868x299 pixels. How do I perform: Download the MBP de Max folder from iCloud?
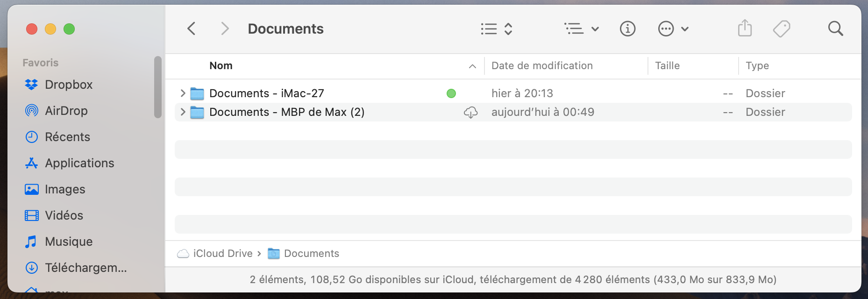[470, 112]
